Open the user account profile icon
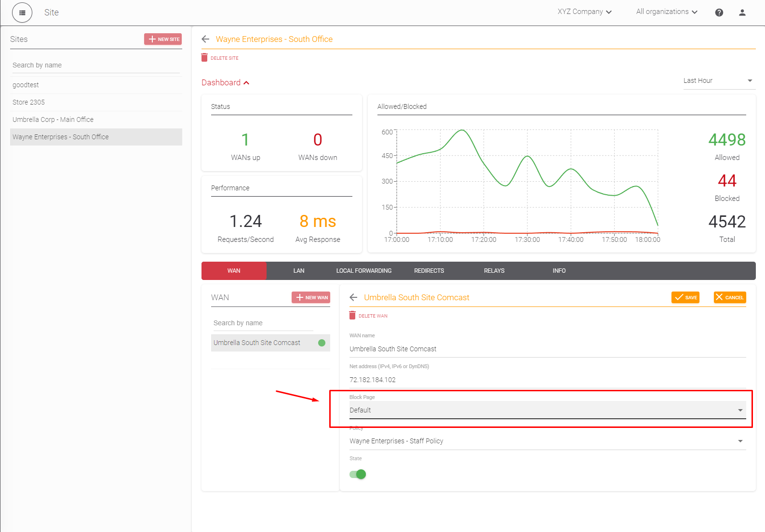Viewport: 765px width, 532px height. pos(742,13)
